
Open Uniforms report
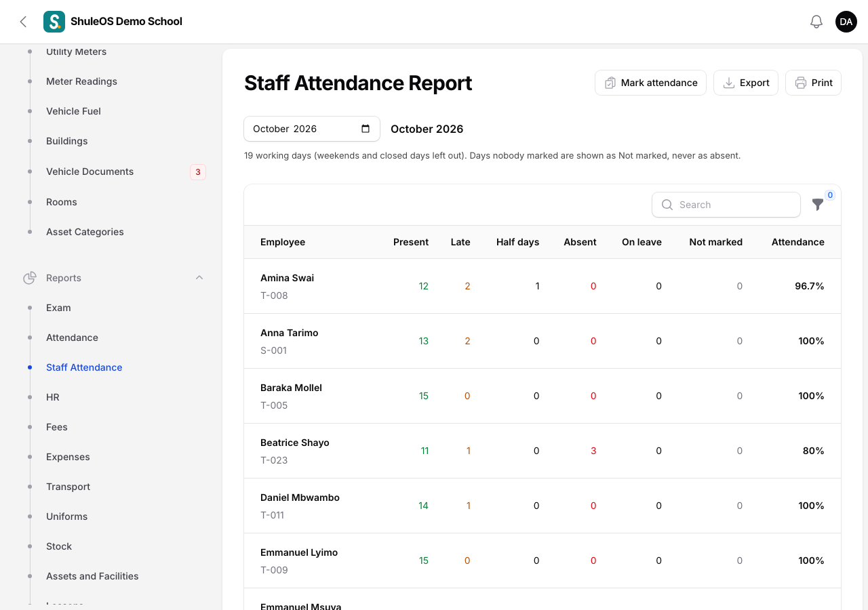(x=66, y=516)
